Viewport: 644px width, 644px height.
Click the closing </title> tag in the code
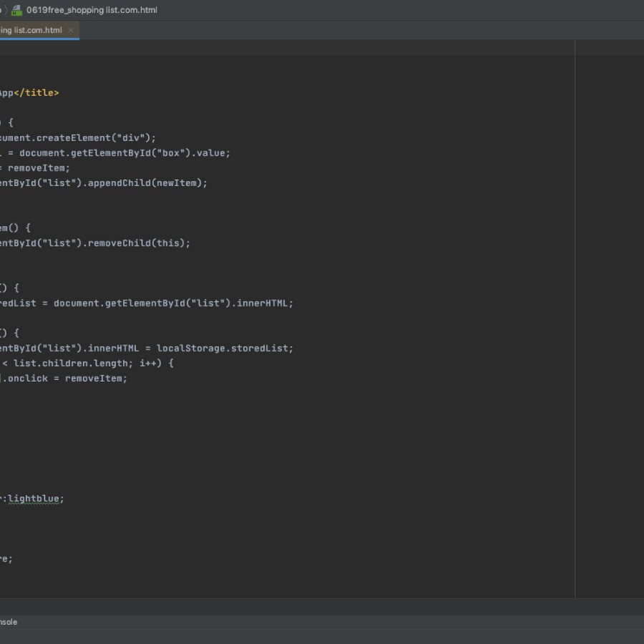pyautogui.click(x=36, y=93)
